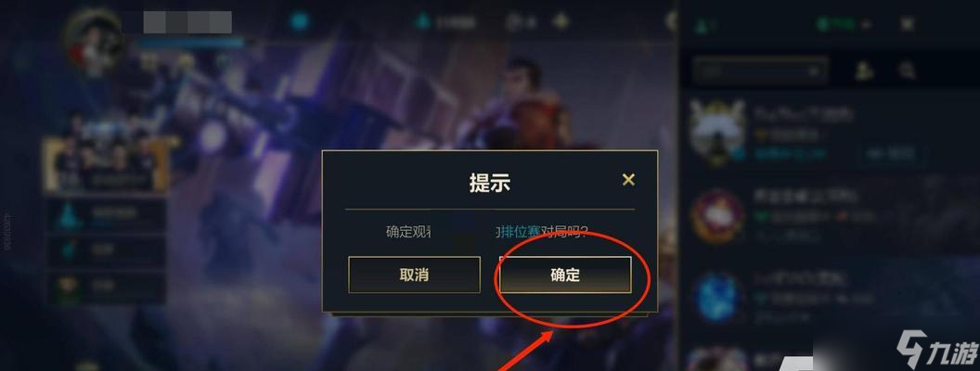Select the friend with red circular avatar
Image resolution: width=980 pixels, height=371 pixels.
716,217
